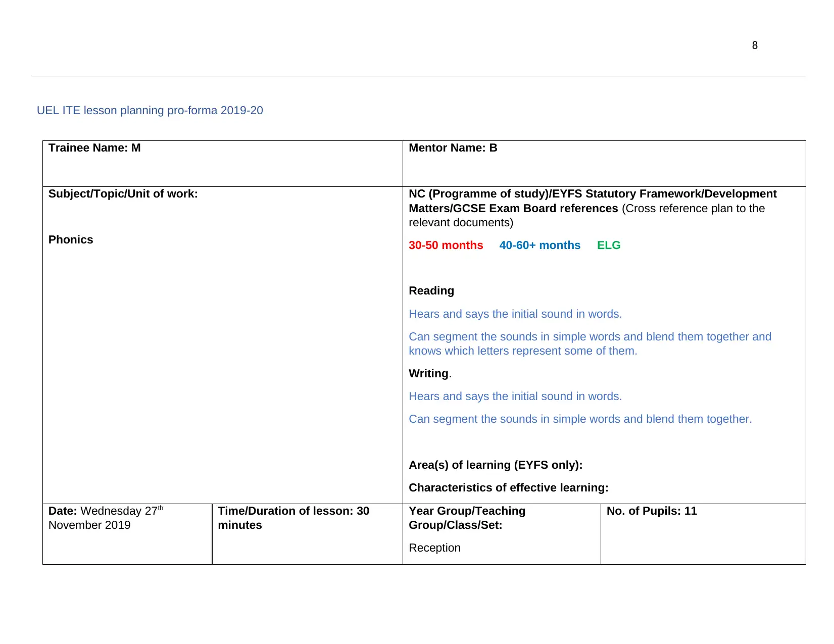Viewport: 834px width, 644px height.
Task: Click 'Area(s) of learning (EYFS only):' label
Action: coord(496,465)
